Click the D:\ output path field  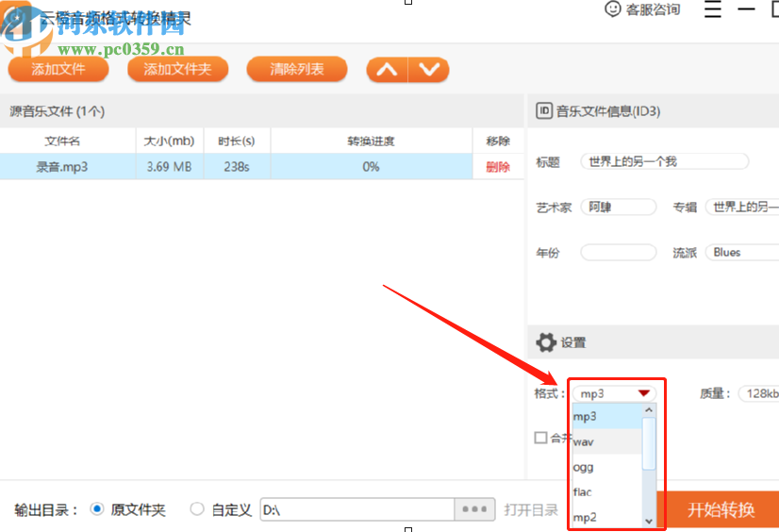click(357, 509)
